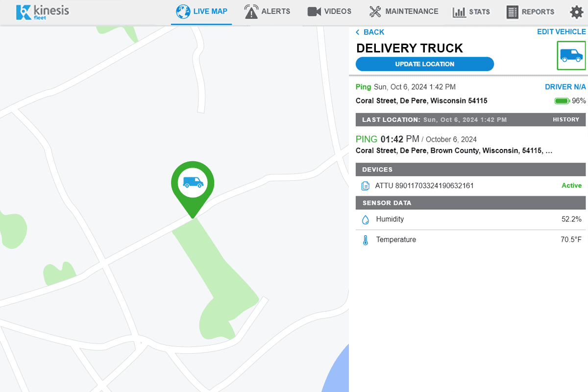This screenshot has height=392, width=588.
Task: Click the Active device status
Action: (x=571, y=186)
